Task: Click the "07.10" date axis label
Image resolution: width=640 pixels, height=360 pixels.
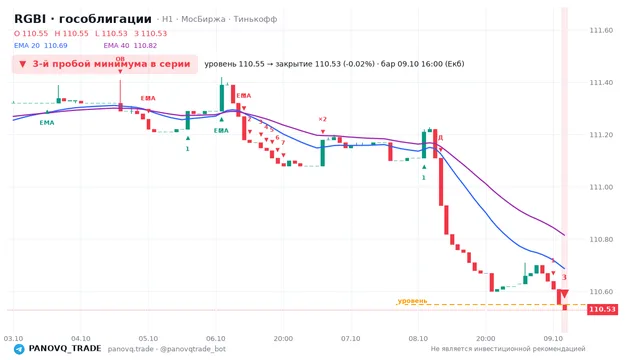Action: tap(351, 338)
